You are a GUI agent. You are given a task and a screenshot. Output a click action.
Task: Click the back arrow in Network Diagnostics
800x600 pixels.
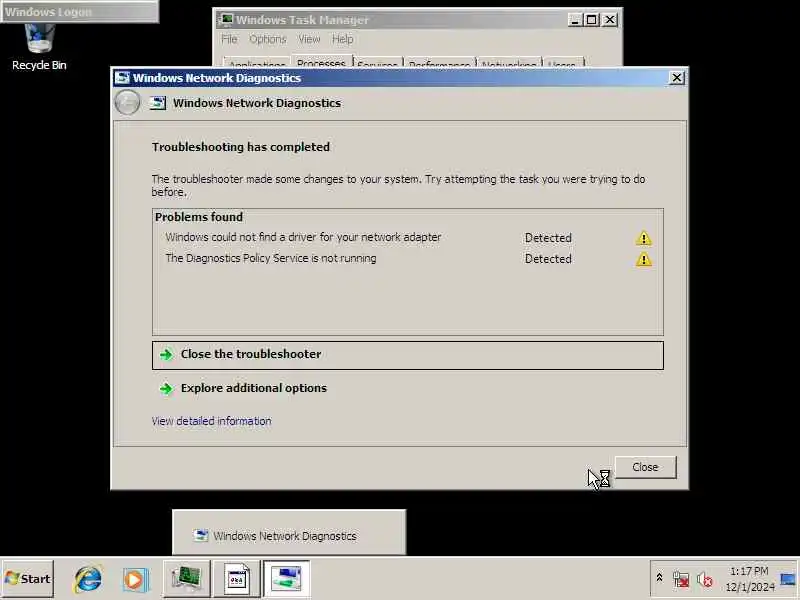coord(127,103)
